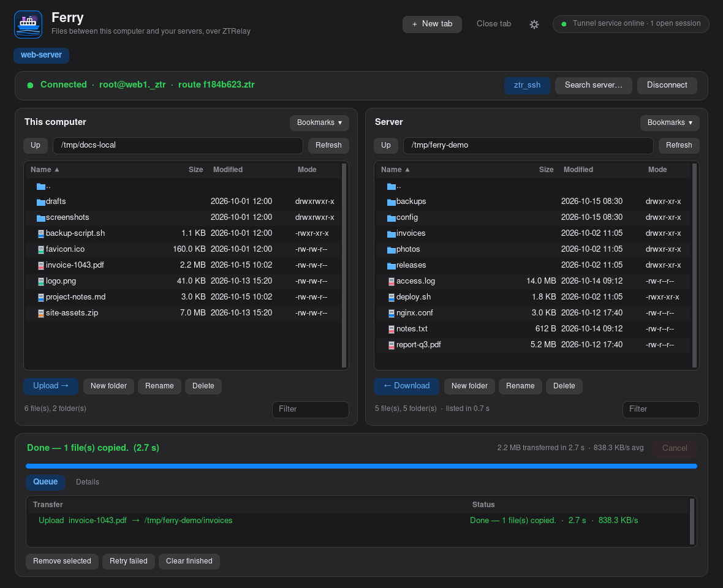Image resolution: width=723 pixels, height=588 pixels.
Task: Click the transfer queue scrollbar
Action: coord(692,522)
